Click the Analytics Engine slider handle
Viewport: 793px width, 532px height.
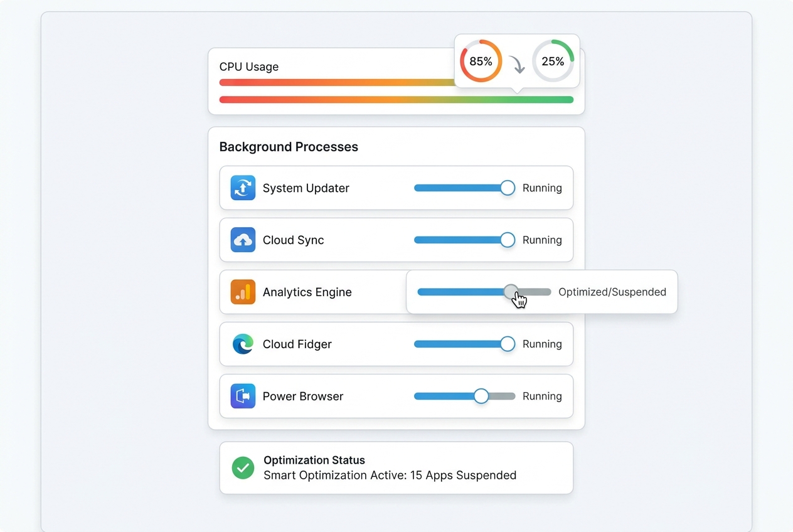(x=511, y=292)
